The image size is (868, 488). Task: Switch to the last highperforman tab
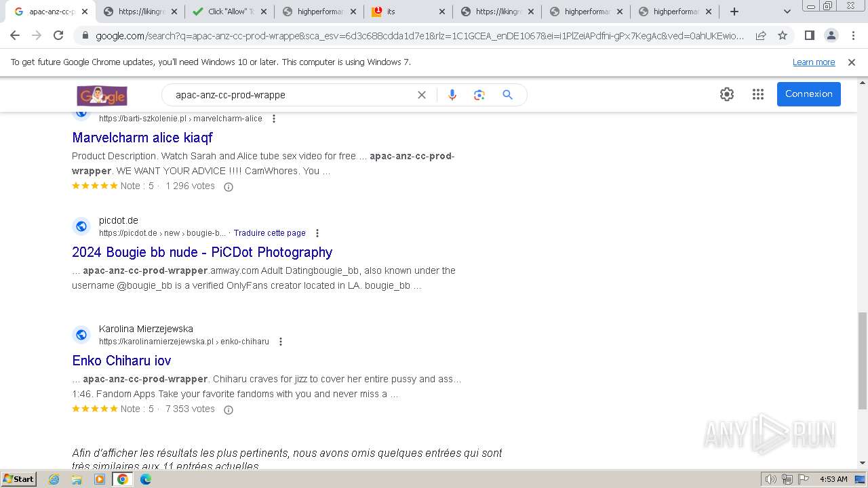click(675, 12)
